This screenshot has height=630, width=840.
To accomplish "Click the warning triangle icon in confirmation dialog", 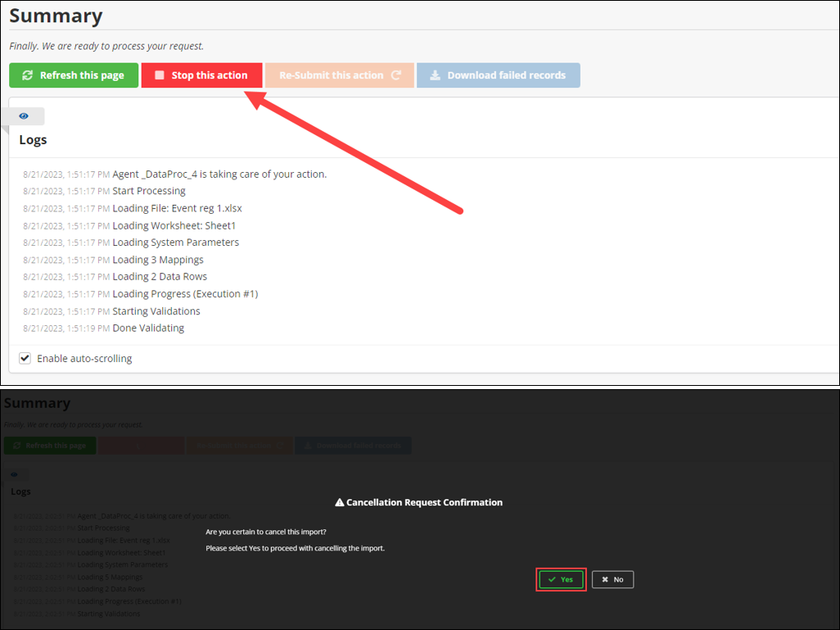I will click(x=339, y=502).
